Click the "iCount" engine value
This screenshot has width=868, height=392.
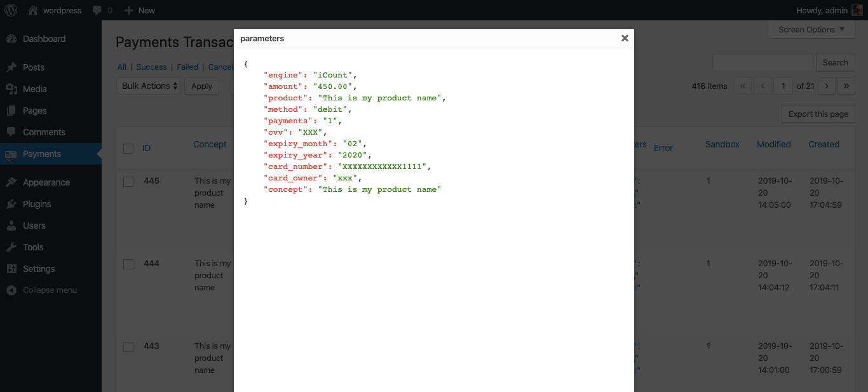333,75
